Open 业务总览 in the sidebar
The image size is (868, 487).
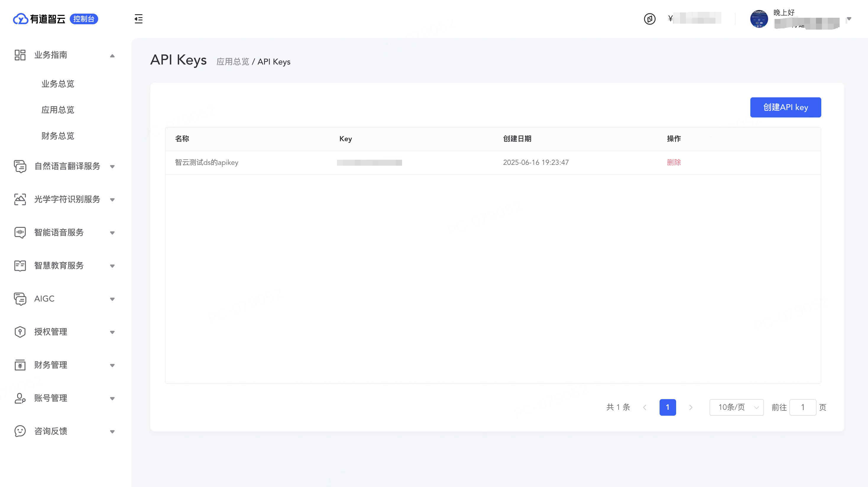[58, 84]
